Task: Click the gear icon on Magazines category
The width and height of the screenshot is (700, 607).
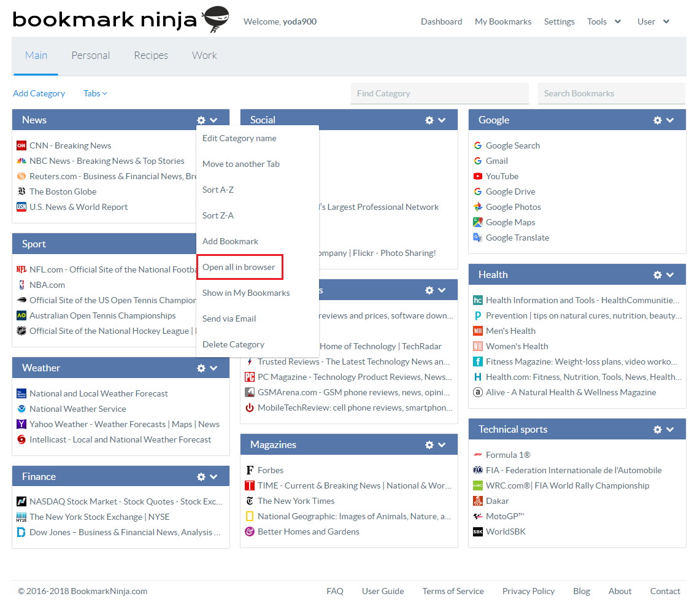Action: click(x=429, y=444)
